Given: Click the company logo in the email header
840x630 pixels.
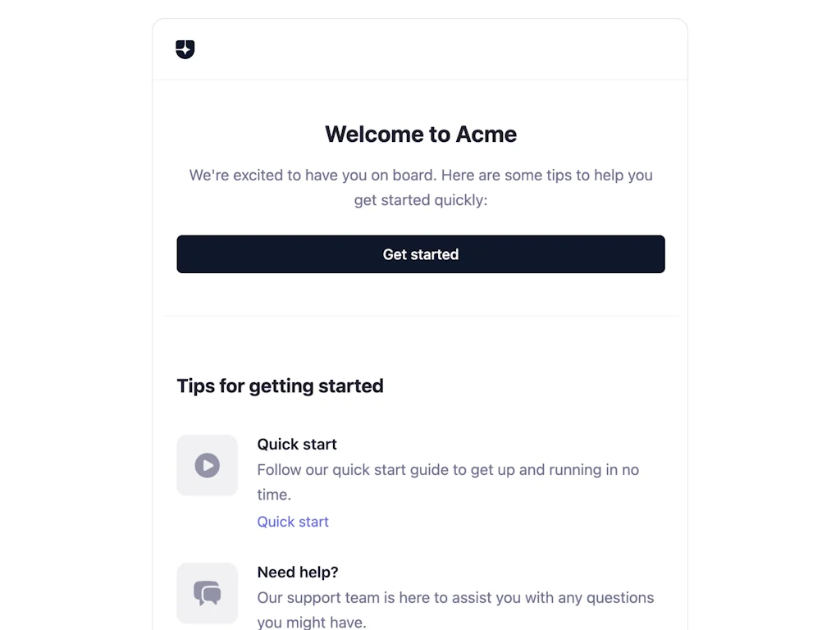Looking at the screenshot, I should point(184,49).
